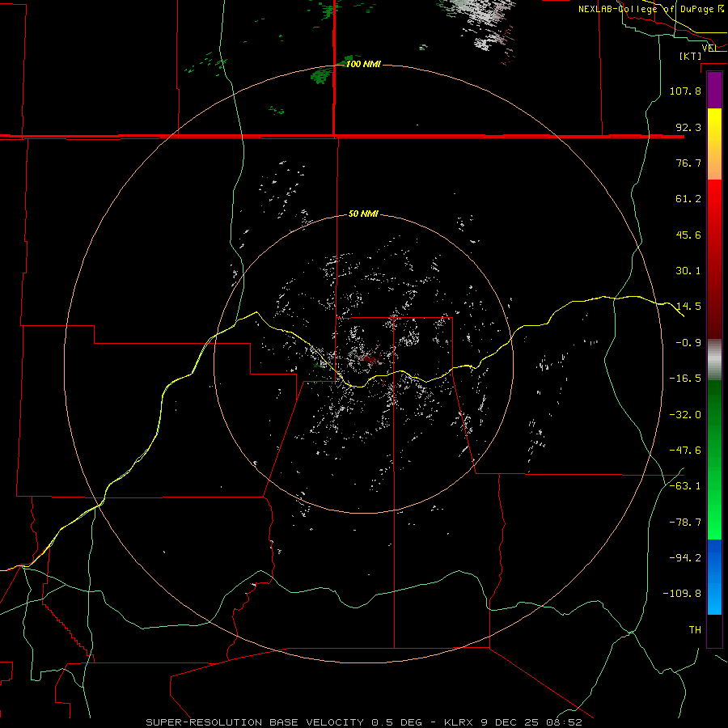Click the 50 NMI range ring label

click(x=363, y=214)
